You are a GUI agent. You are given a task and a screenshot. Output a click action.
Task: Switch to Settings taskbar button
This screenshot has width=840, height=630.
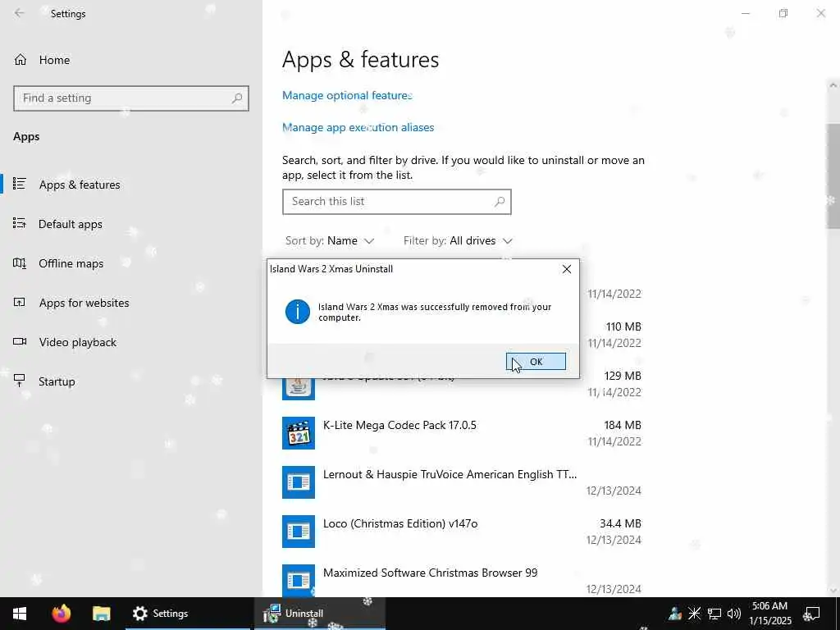(188, 614)
